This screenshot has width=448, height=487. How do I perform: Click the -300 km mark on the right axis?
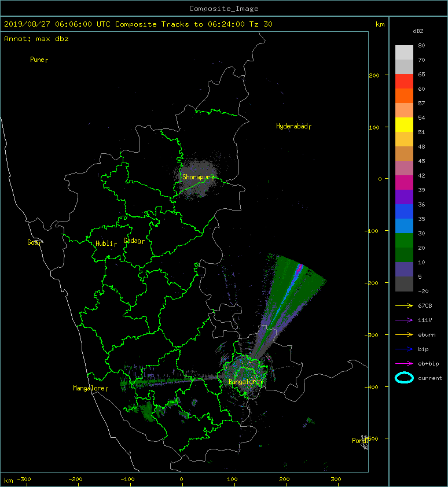tap(371, 335)
